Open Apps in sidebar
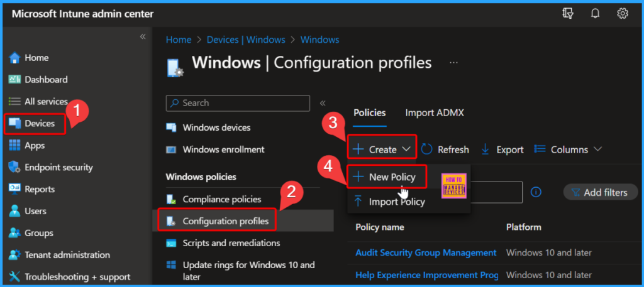 tap(35, 146)
